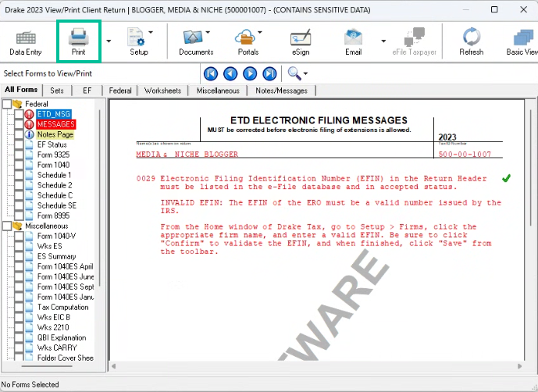Viewport: 538px width, 392px height.
Task: Check the Schedule SE checkbox
Action: [x=19, y=205]
